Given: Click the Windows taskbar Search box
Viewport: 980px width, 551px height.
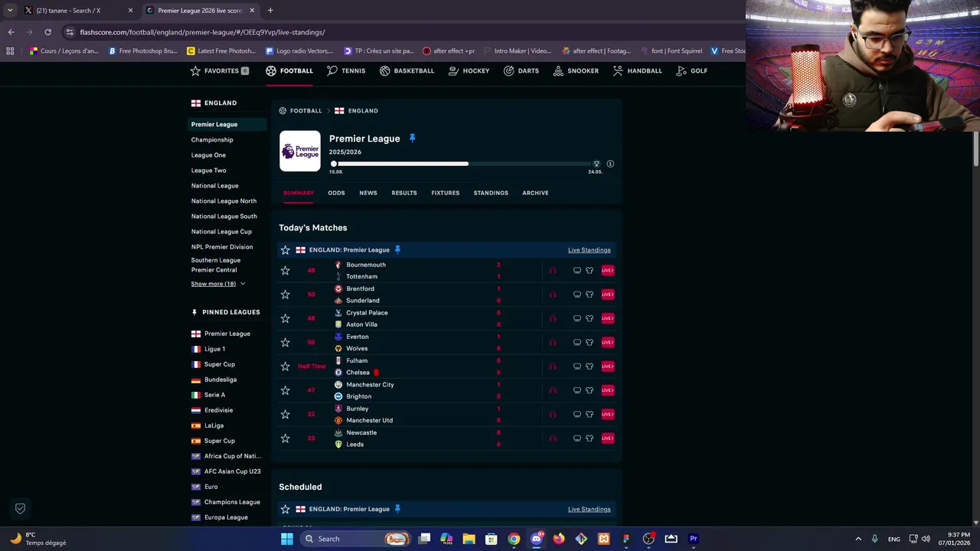Looking at the screenshot, I should [356, 539].
